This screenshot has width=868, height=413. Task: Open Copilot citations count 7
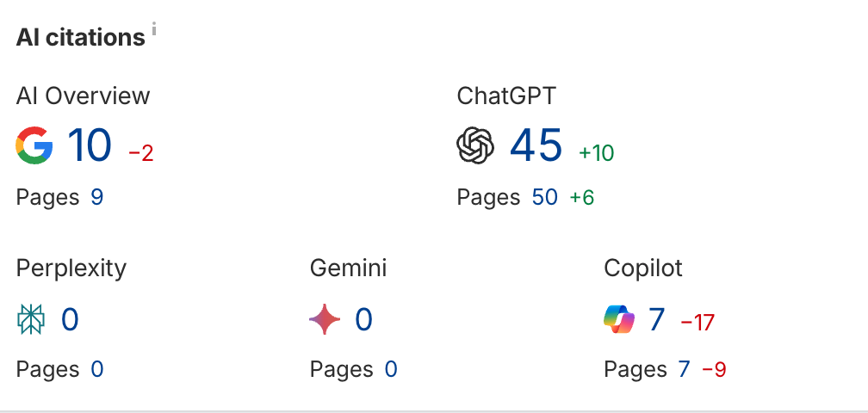657,320
